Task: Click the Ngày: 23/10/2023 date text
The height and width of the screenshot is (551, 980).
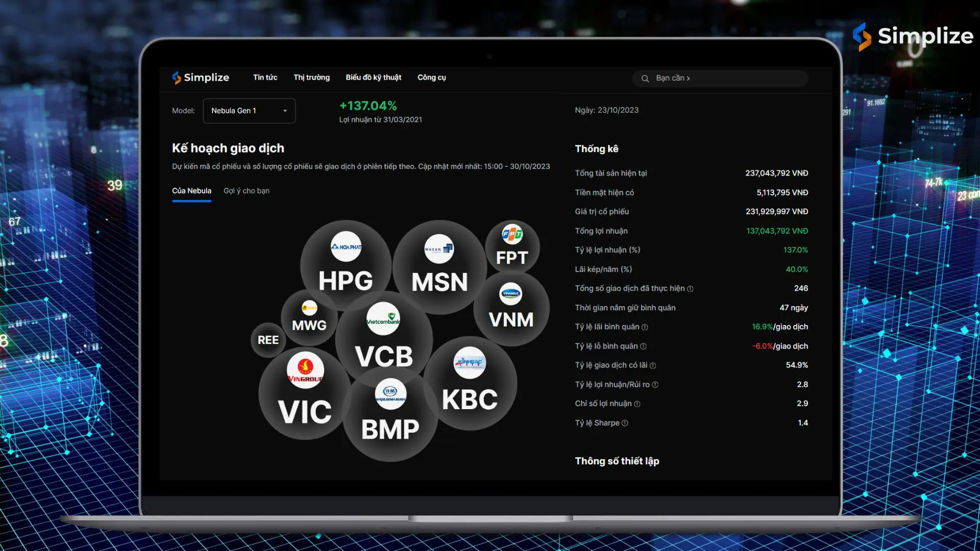Action: [606, 110]
